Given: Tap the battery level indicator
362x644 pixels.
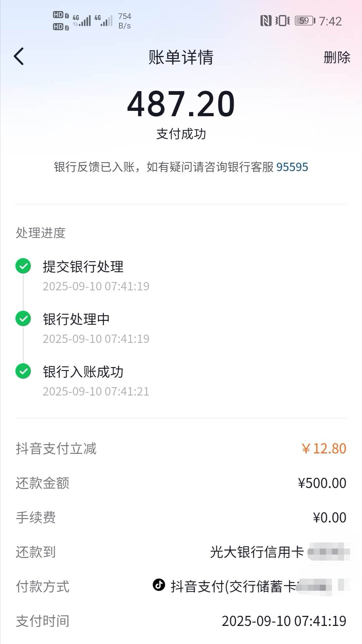Looking at the screenshot, I should 305,21.
